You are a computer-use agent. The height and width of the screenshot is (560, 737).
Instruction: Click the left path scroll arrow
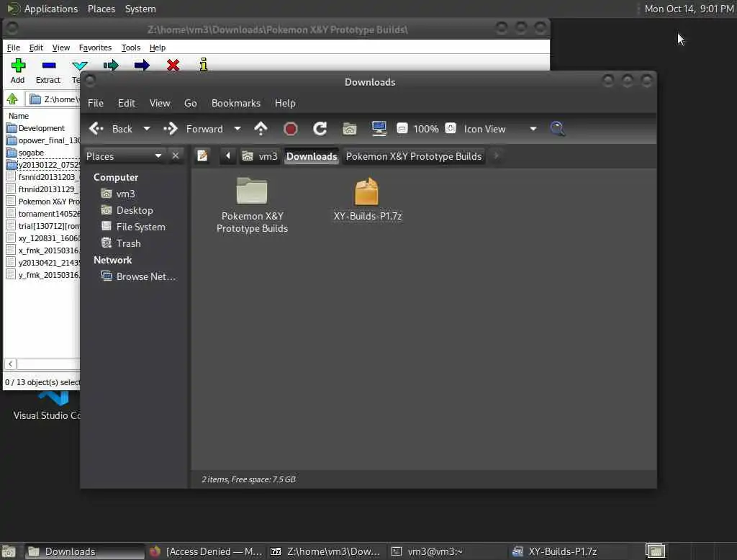(228, 155)
